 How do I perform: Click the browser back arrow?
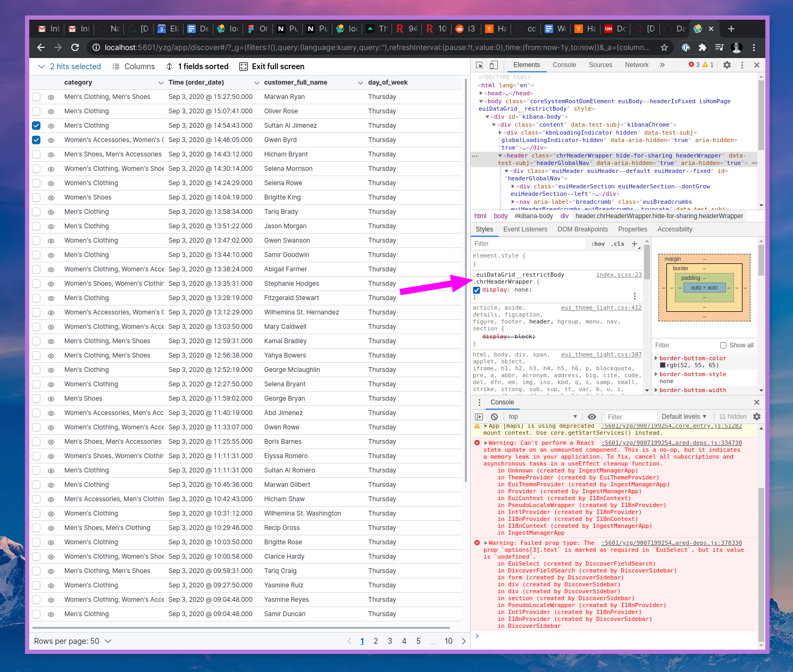(x=41, y=47)
